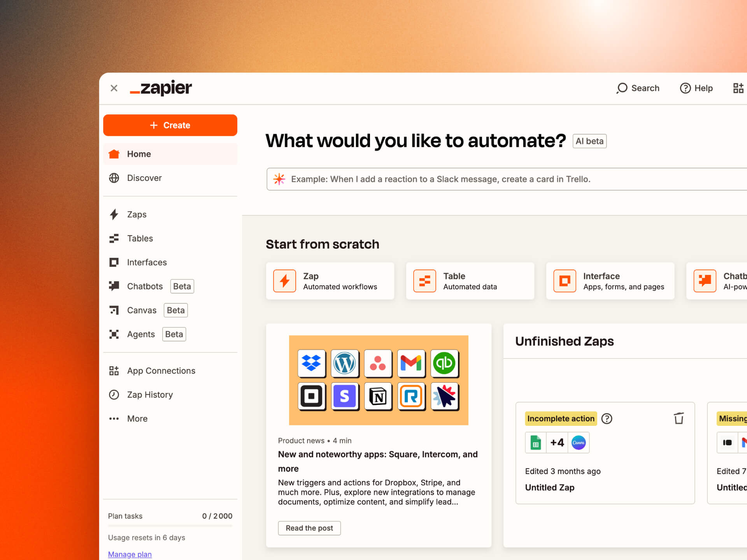Open the Help menu
The image size is (747, 560).
click(x=696, y=88)
